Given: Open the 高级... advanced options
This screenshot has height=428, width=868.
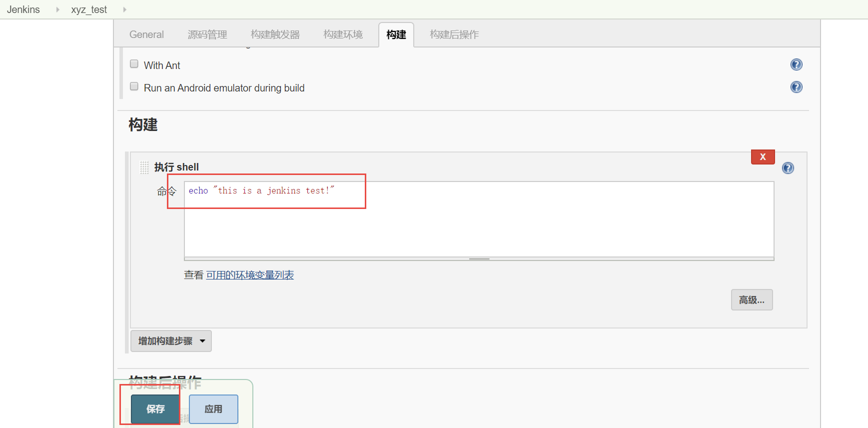Looking at the screenshot, I should 752,300.
